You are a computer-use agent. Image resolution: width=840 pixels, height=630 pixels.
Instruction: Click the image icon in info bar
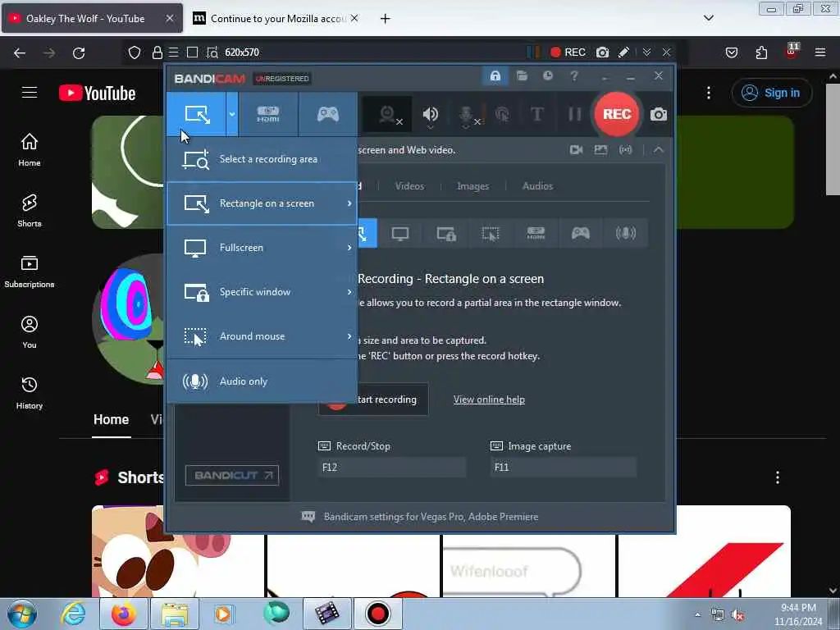click(x=600, y=150)
